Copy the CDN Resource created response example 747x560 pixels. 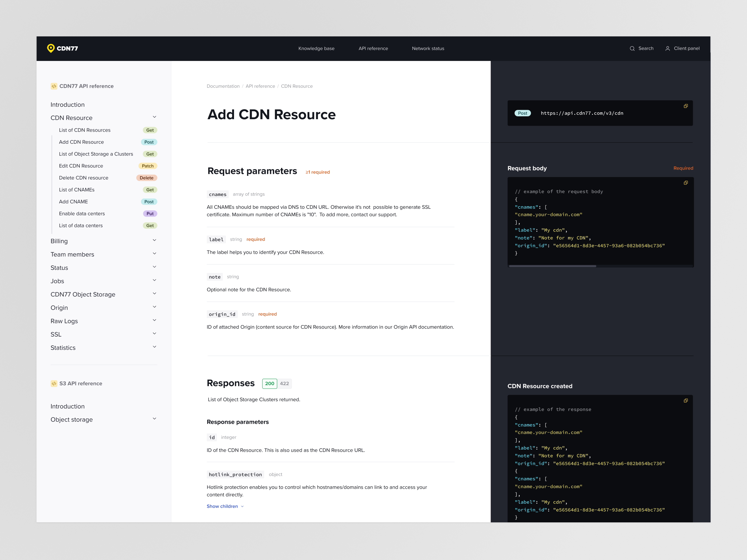(x=686, y=400)
